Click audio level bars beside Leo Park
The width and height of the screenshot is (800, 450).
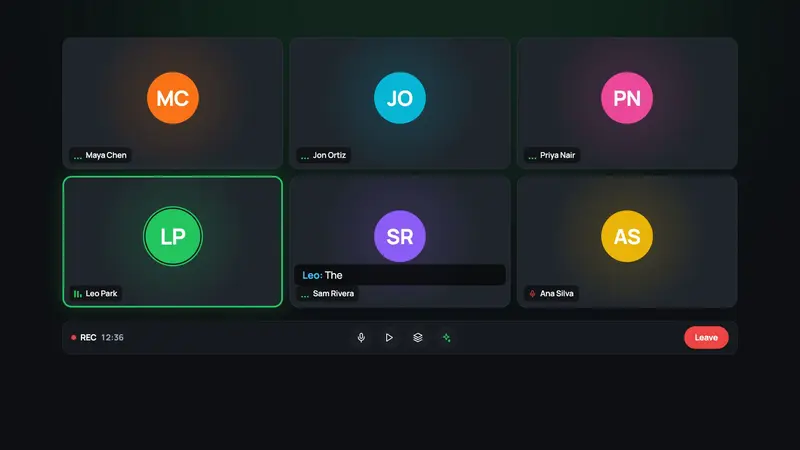point(78,294)
